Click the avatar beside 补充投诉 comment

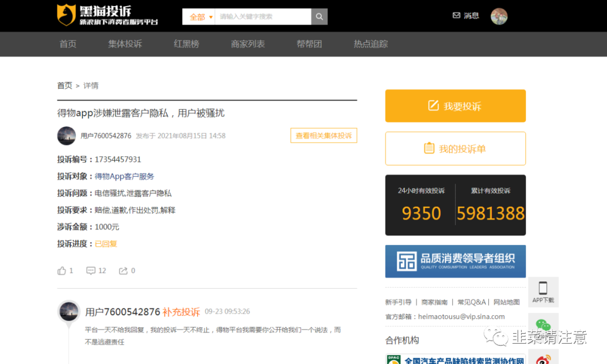[x=69, y=311]
